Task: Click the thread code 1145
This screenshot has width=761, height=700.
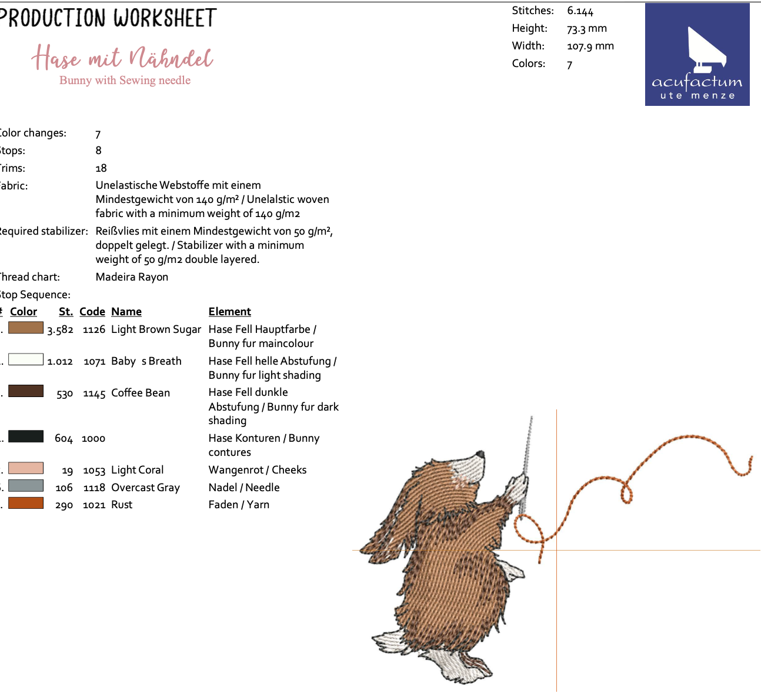Action: pos(94,394)
